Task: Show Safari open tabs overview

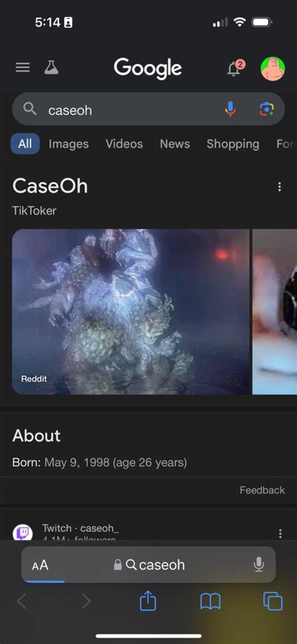Action: (273, 601)
